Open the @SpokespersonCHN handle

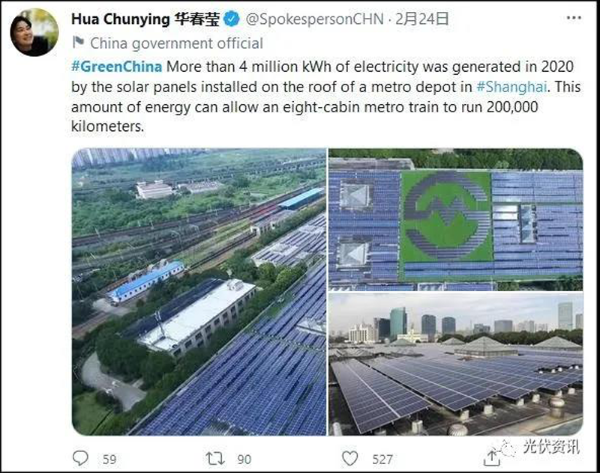[x=315, y=19]
